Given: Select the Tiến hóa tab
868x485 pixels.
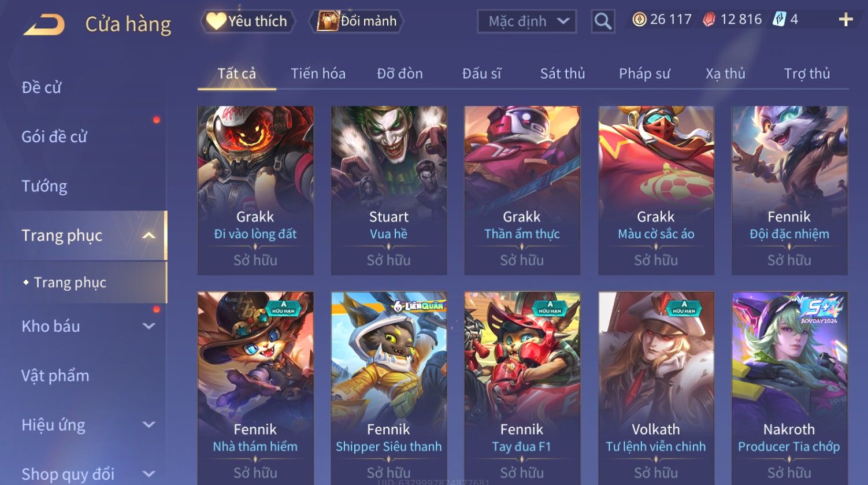Looking at the screenshot, I should tap(318, 73).
